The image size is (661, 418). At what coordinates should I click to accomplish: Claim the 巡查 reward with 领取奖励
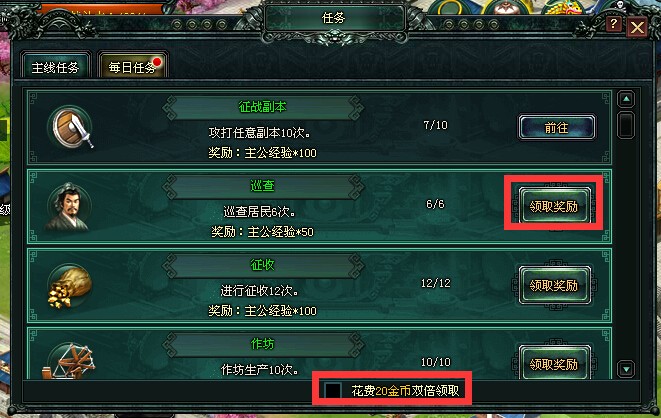tap(554, 206)
